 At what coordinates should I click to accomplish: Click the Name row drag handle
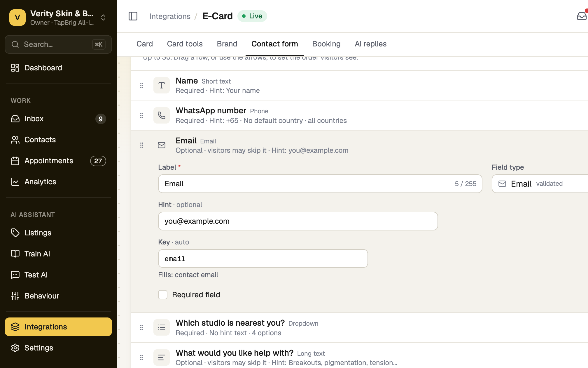142,85
